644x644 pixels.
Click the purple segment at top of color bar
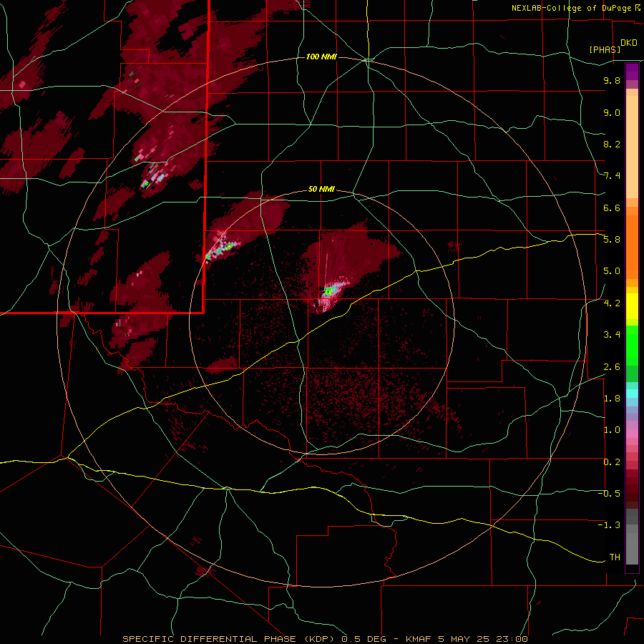coord(632,72)
